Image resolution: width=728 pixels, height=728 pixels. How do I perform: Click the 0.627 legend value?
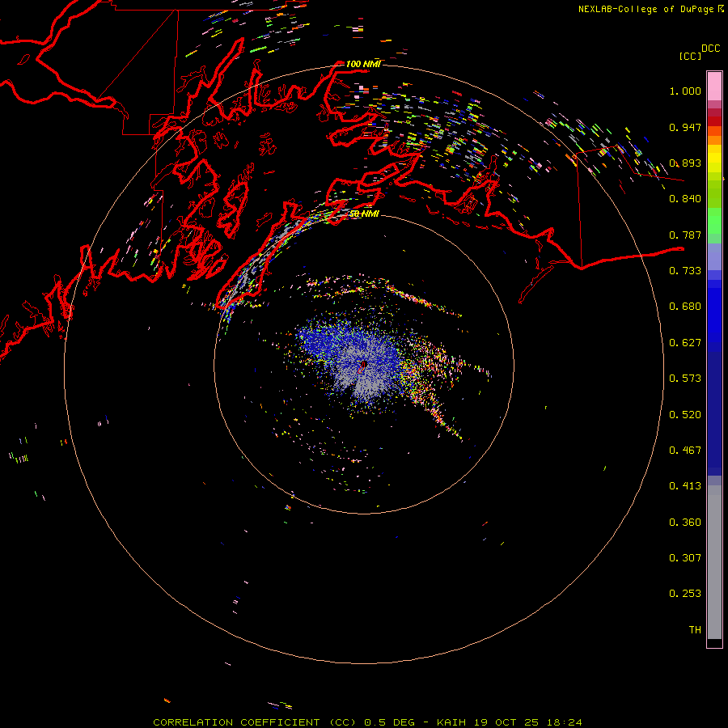(685, 343)
